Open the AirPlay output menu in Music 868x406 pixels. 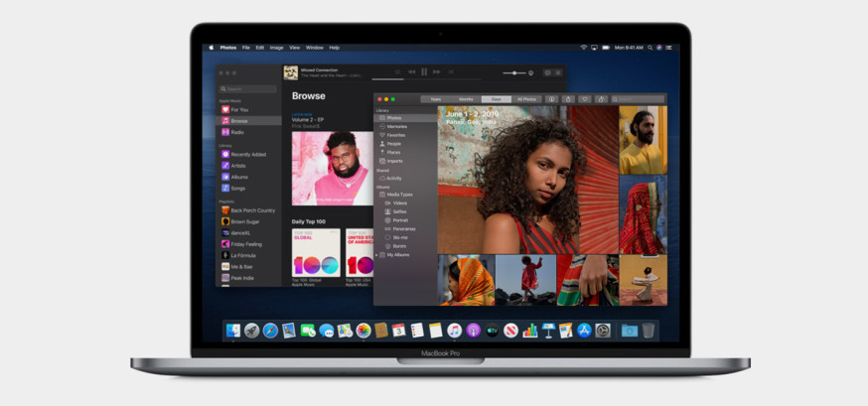coord(531,73)
